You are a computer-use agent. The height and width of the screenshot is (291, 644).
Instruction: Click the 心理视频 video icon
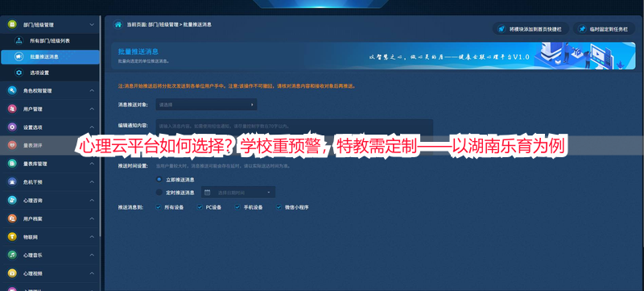[x=12, y=273]
